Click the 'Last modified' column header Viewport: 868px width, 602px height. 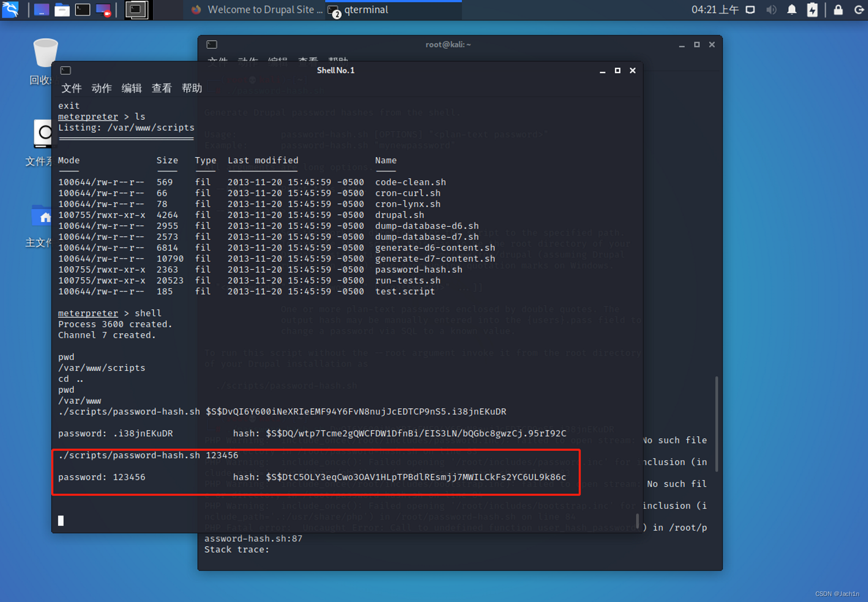point(263,160)
